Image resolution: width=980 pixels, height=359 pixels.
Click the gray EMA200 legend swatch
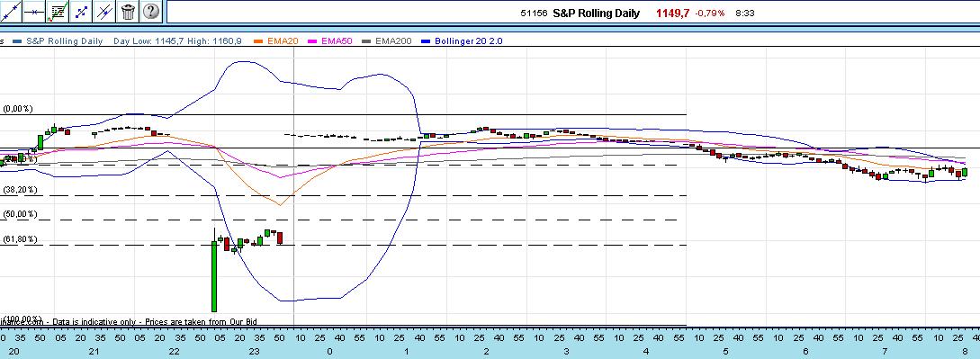[367, 41]
